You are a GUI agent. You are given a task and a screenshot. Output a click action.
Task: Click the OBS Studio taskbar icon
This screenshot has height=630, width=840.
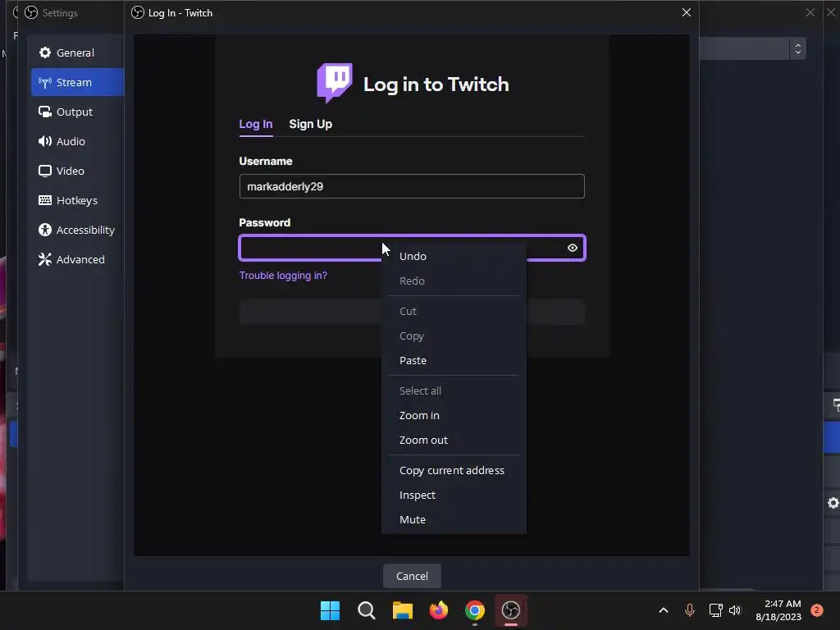click(x=511, y=610)
